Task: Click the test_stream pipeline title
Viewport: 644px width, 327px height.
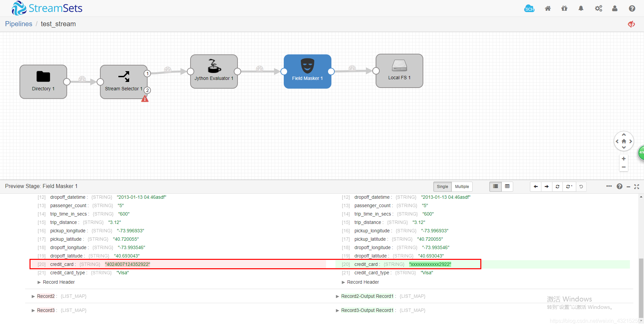Action: pos(58,24)
